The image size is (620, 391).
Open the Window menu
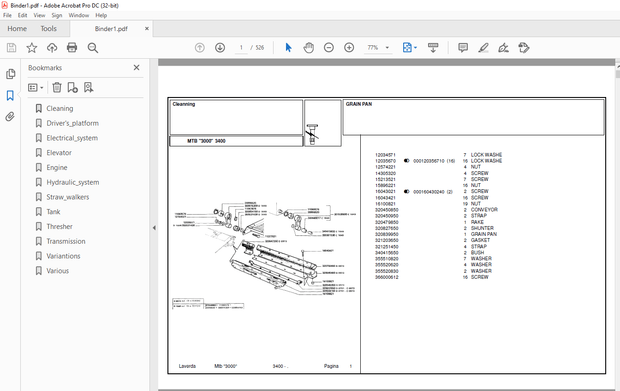tap(79, 15)
